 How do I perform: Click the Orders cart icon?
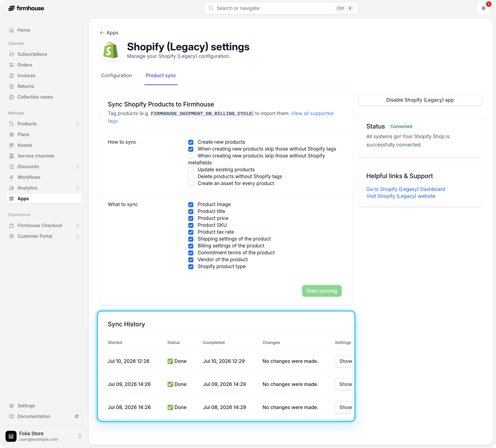12,65
